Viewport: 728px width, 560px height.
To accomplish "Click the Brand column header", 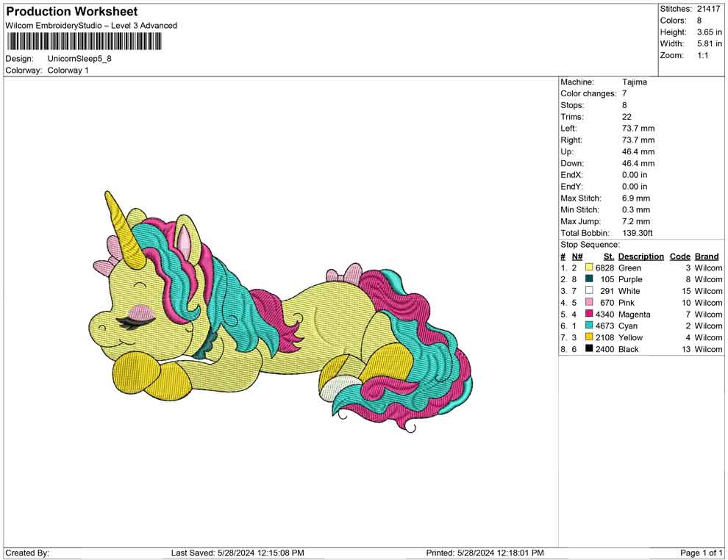I will coord(707,256).
